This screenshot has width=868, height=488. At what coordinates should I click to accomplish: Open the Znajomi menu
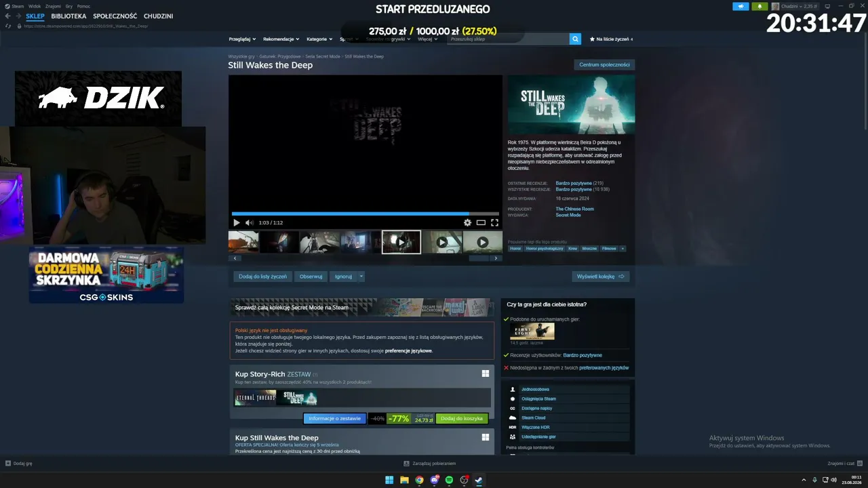(53, 6)
